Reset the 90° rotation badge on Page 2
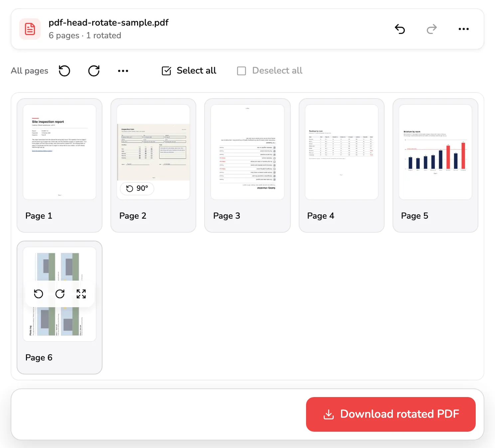 click(137, 188)
